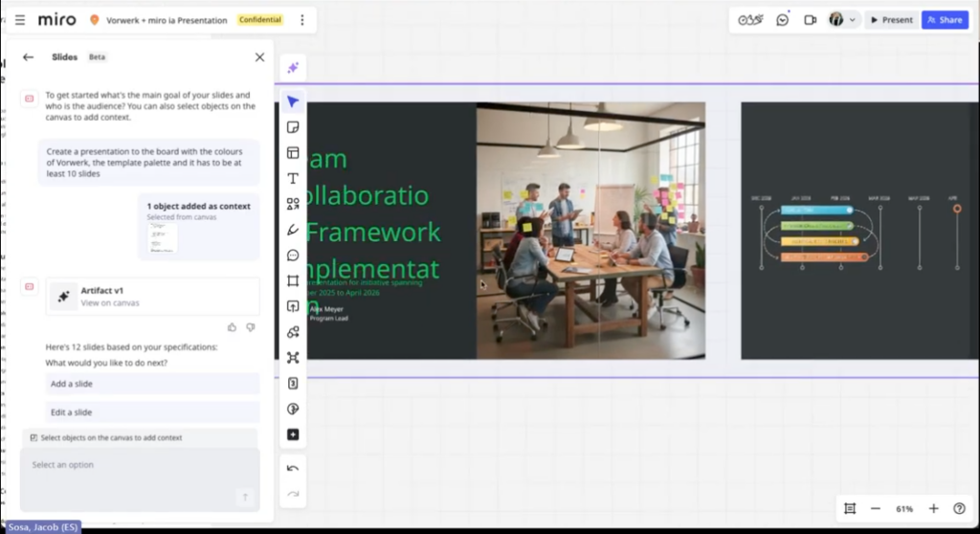980x534 pixels.
Task: Give thumbs up to the AI response
Action: click(x=232, y=327)
